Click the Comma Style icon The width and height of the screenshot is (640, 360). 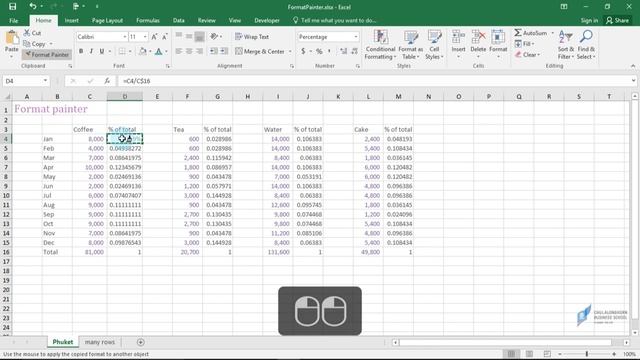click(x=329, y=51)
